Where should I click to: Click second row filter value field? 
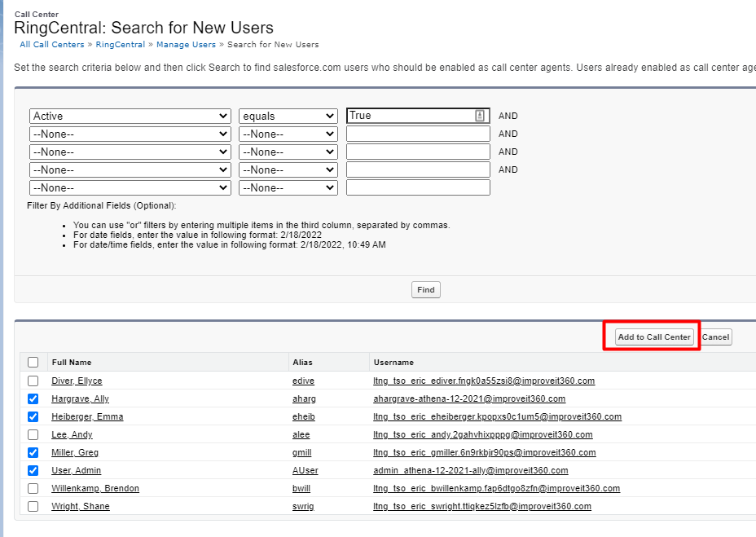418,134
